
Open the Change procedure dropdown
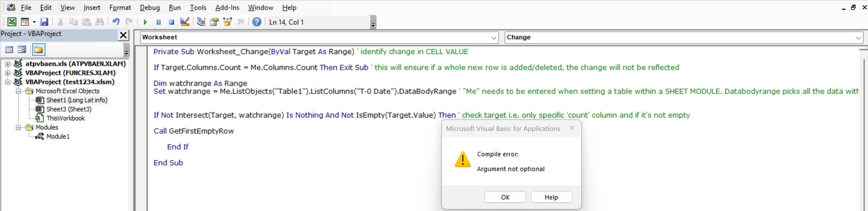(858, 38)
